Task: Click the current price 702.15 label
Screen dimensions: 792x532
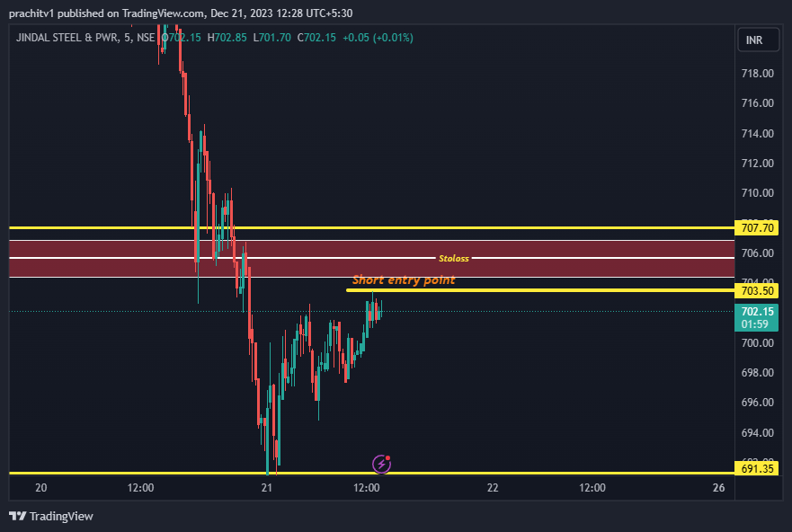Action: click(757, 317)
